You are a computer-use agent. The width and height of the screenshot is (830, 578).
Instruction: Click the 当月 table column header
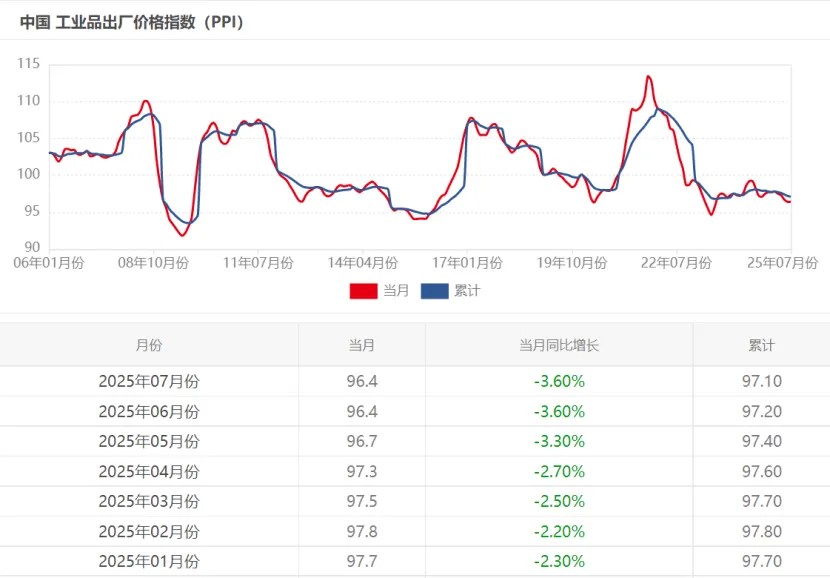point(361,345)
